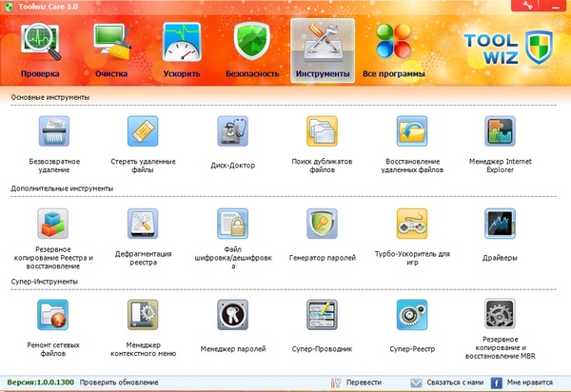Open Генератор паролей icon
Image resolution: width=571 pixels, height=392 pixels.
(x=321, y=225)
